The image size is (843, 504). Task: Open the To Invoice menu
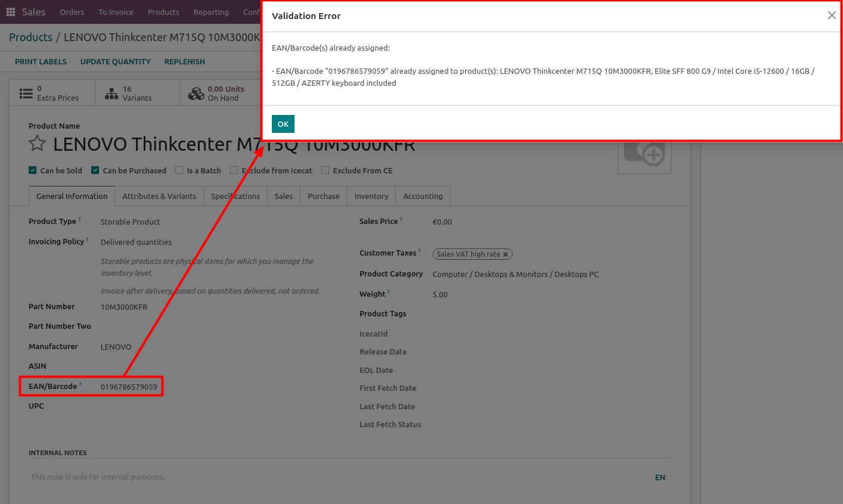pos(116,12)
